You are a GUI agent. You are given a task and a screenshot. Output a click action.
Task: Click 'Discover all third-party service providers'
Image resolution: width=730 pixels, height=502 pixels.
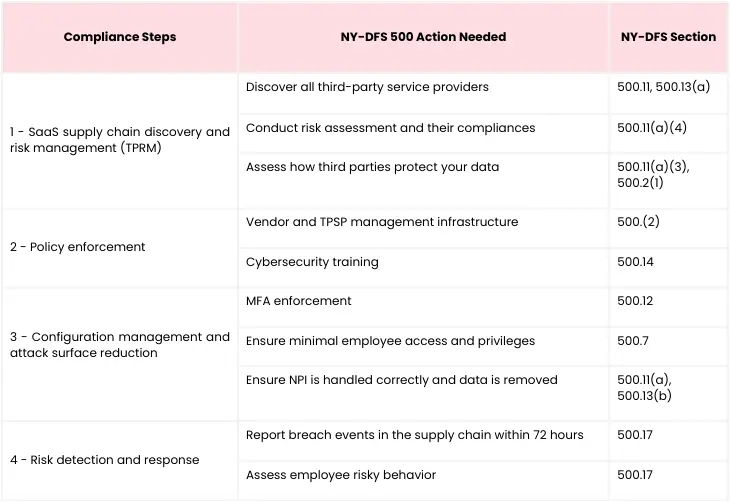pos(367,87)
